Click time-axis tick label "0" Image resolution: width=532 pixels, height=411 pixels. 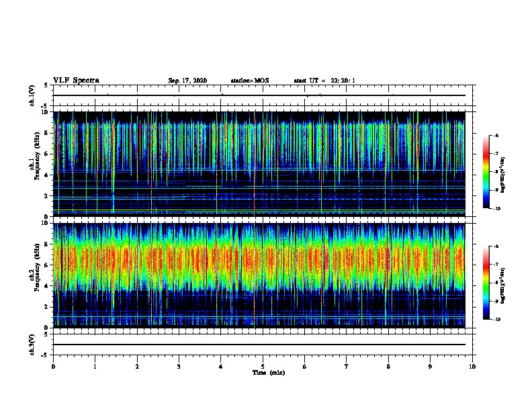[x=53, y=366]
